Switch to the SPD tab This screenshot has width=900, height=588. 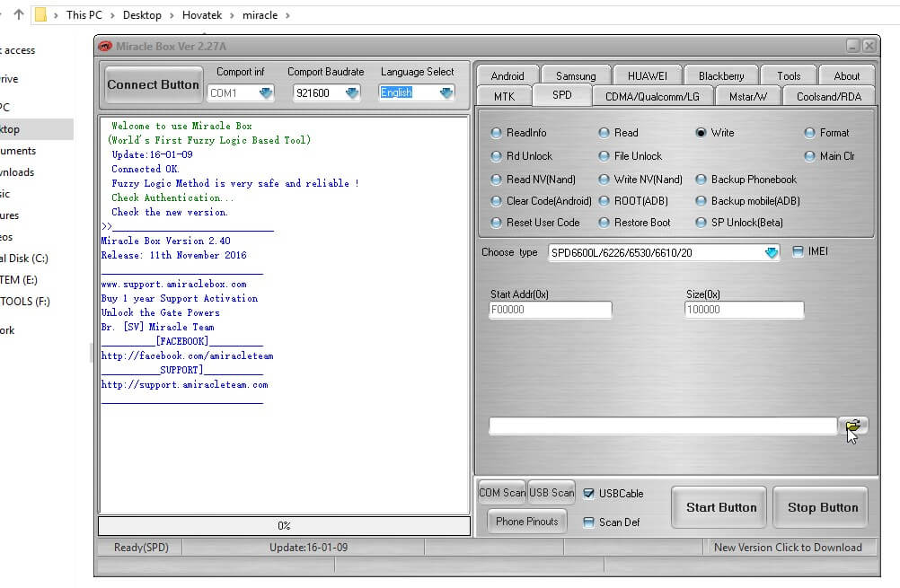[562, 95]
